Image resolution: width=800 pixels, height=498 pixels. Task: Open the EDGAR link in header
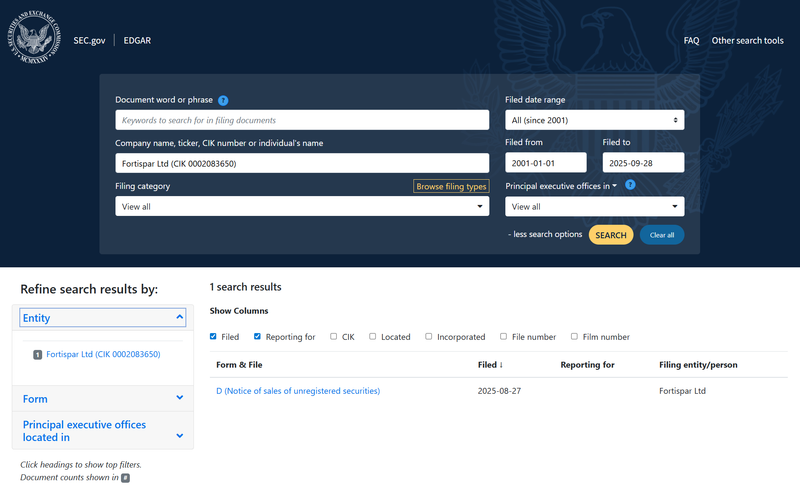click(x=137, y=40)
